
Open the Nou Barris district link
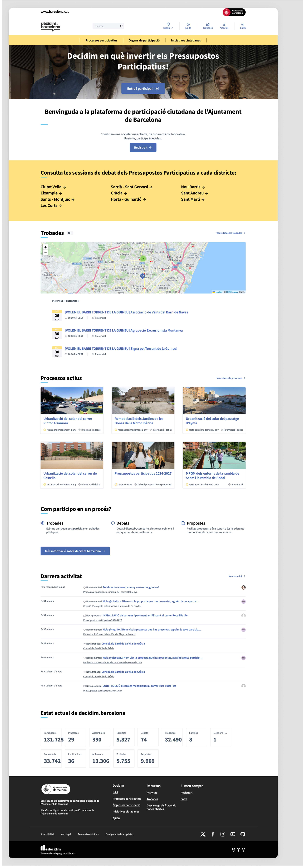(193, 187)
